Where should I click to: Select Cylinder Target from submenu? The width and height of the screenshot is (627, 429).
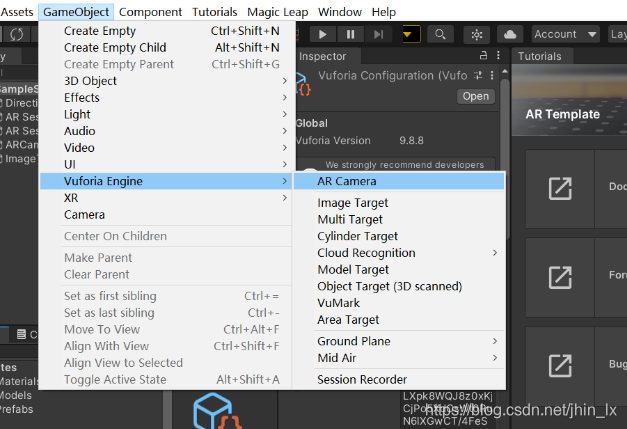(x=399, y=236)
